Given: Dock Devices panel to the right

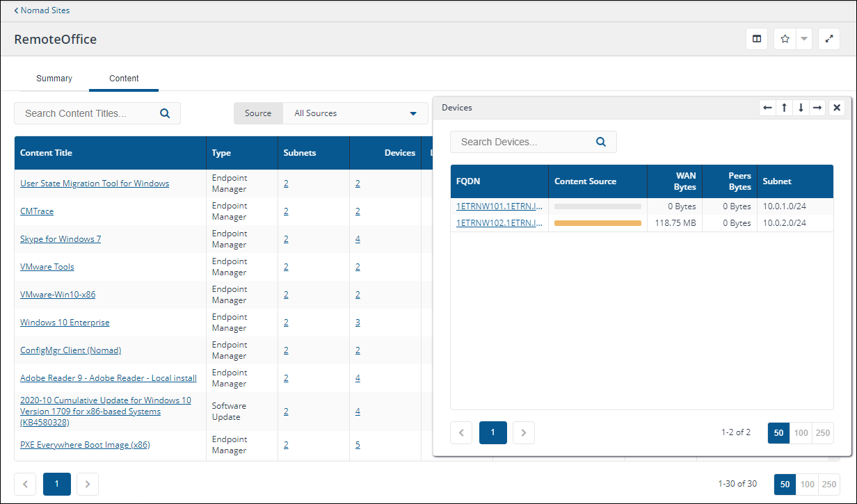Looking at the screenshot, I should (817, 108).
